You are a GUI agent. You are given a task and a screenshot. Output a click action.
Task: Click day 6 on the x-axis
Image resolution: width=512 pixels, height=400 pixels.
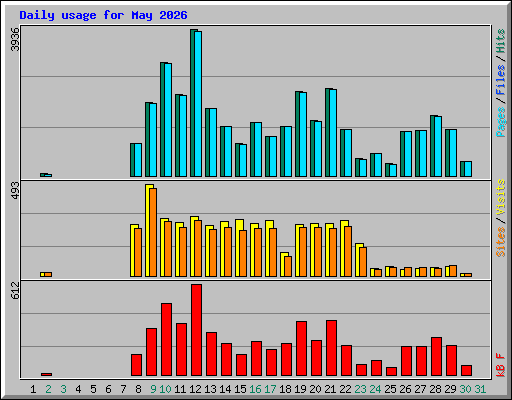click(108, 389)
